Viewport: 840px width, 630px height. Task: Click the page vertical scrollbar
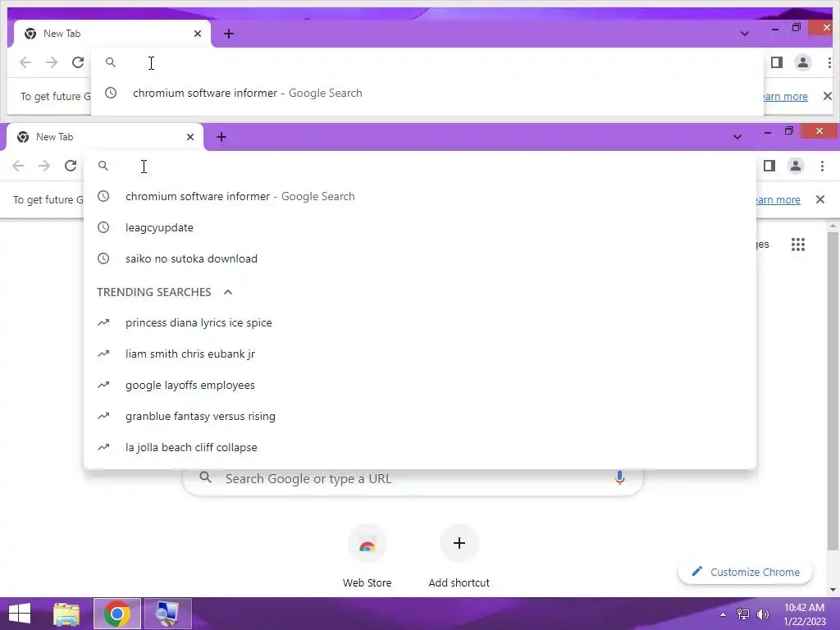point(833,391)
